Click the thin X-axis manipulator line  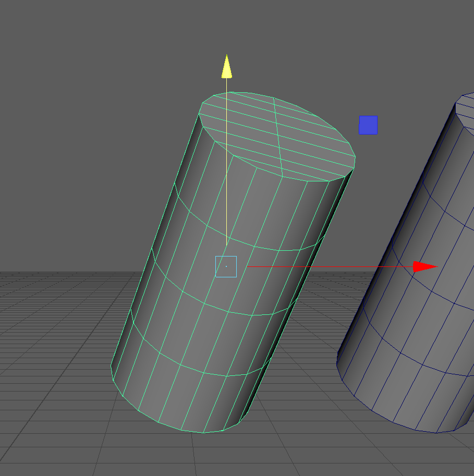323,267
